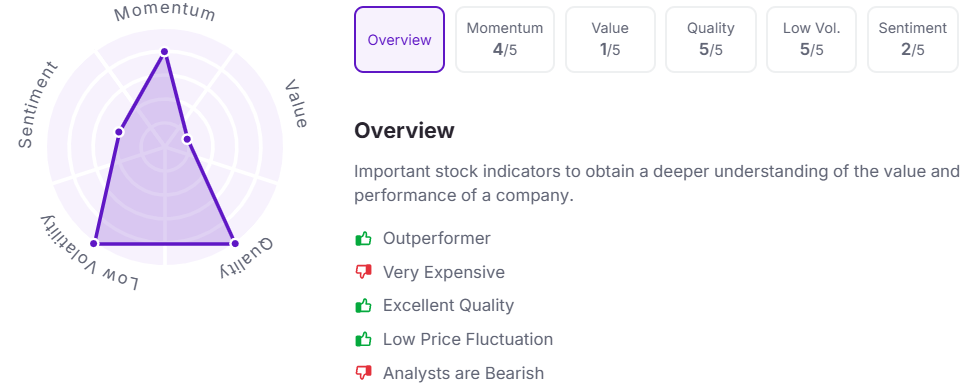Click the thumbs-up icon beside Excellent Quality
968x384 pixels.
coord(364,305)
